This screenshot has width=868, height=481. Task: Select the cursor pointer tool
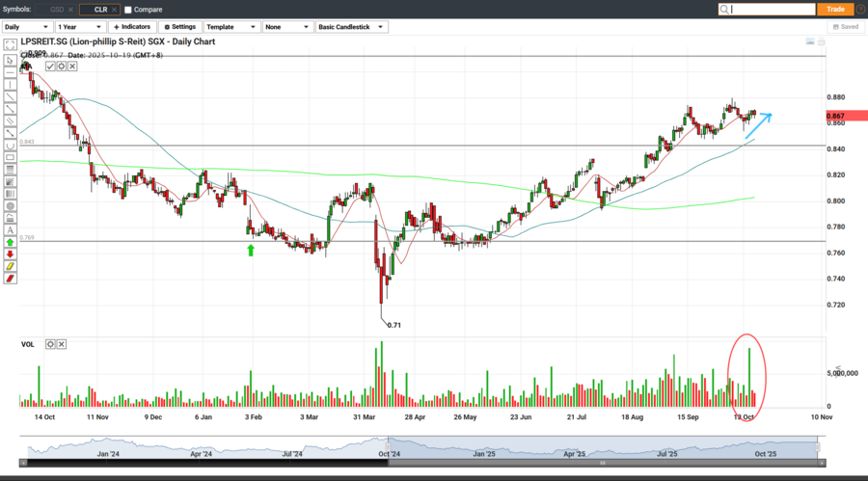click(10, 60)
